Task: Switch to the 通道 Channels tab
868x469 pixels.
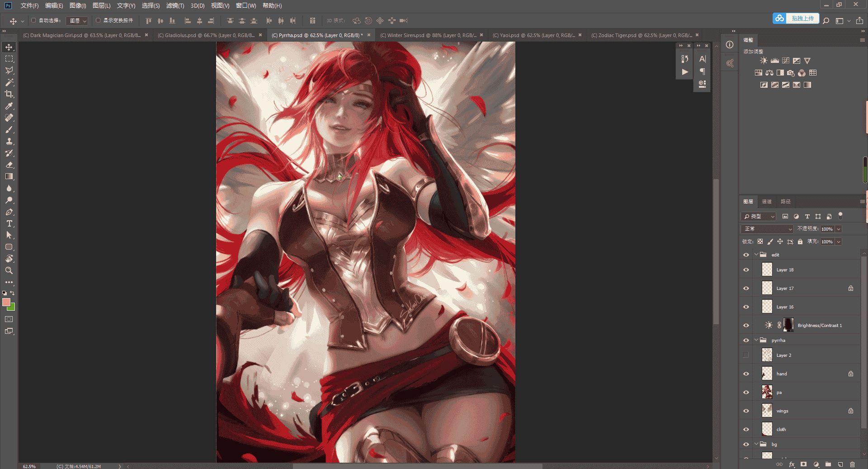Action: [767, 202]
